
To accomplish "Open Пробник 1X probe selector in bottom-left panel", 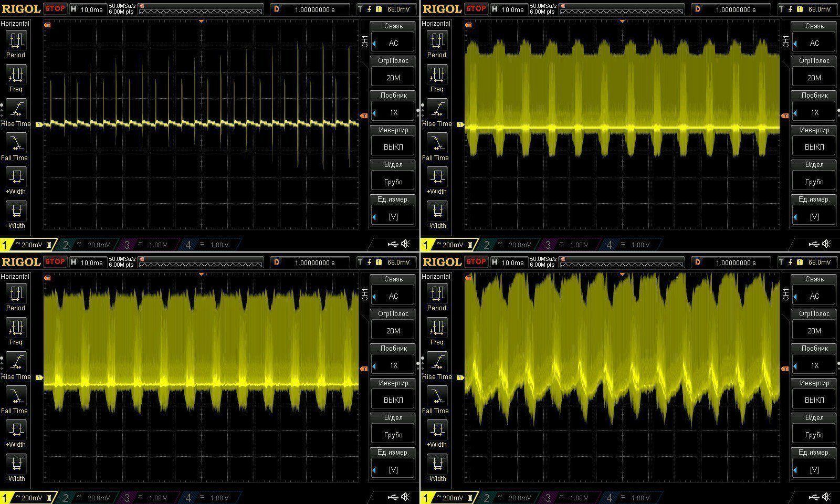I will pyautogui.click(x=393, y=365).
